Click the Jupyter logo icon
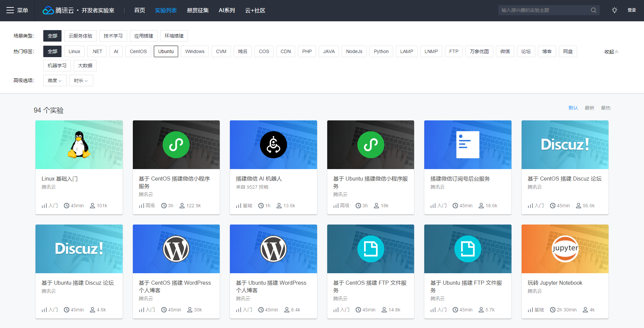 pos(565,249)
